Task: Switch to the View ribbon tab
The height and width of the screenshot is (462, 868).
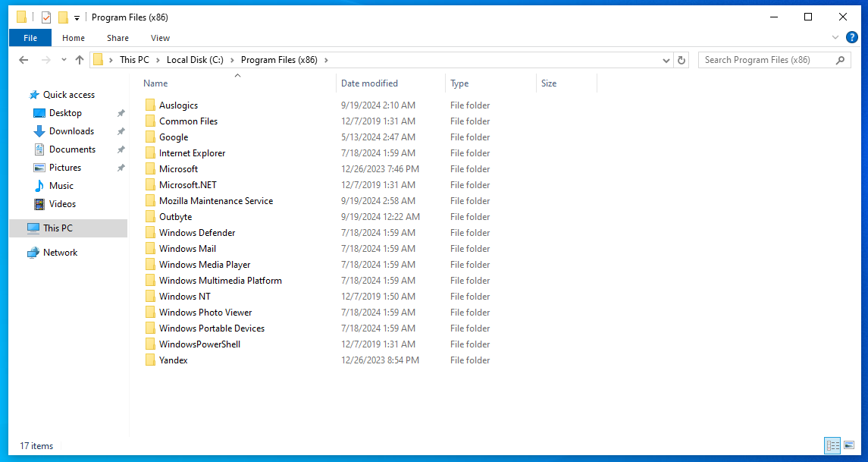Action: pos(160,38)
